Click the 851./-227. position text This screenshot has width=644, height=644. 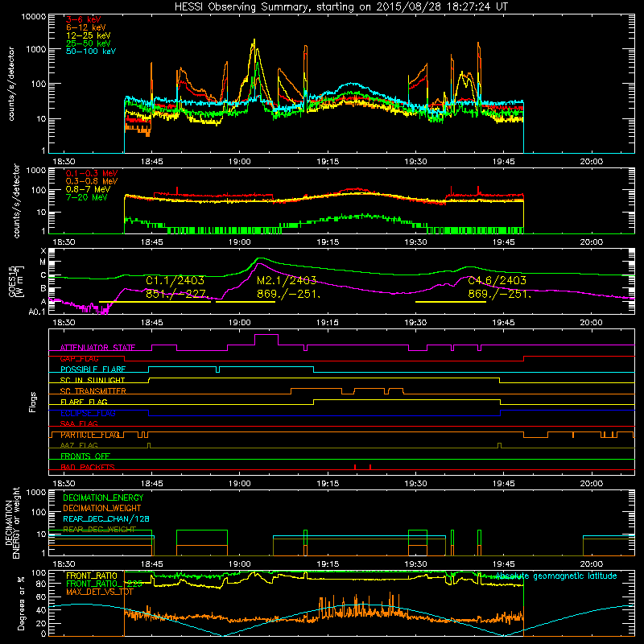[x=177, y=294]
